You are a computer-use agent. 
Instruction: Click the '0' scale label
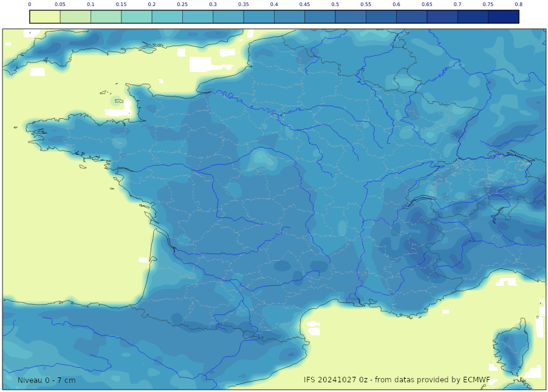pyautogui.click(x=30, y=4)
